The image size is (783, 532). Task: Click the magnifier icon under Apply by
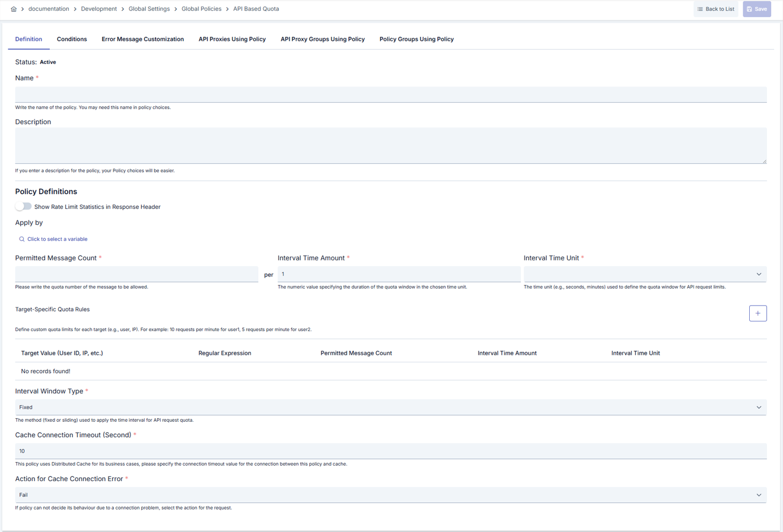22,239
